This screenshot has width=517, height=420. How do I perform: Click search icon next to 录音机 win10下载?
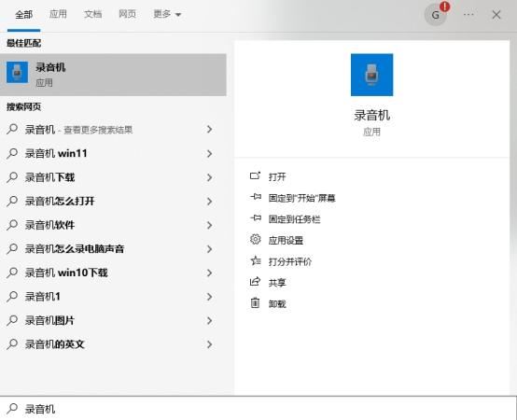tap(12, 273)
